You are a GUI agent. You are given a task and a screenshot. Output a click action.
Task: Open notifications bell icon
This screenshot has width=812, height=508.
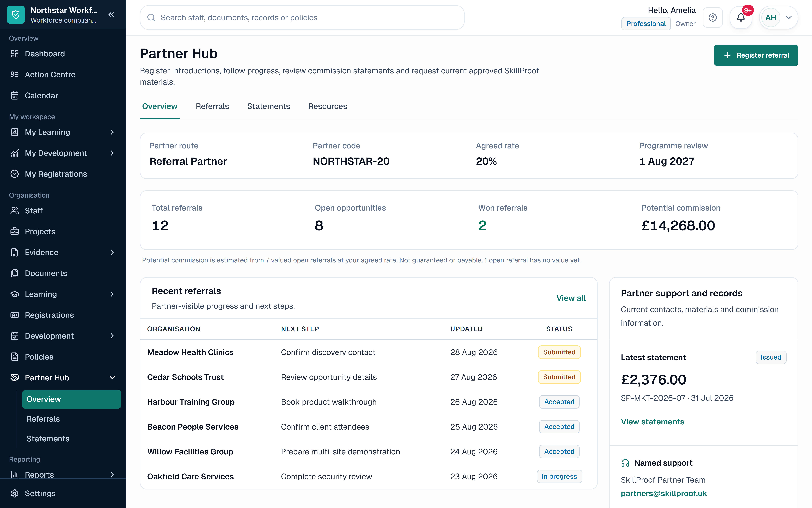tap(741, 17)
